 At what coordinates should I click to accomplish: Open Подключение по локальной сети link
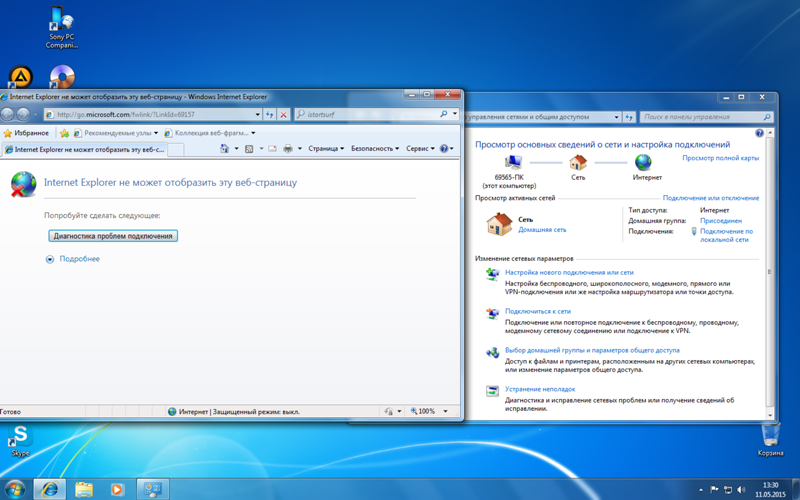point(726,235)
